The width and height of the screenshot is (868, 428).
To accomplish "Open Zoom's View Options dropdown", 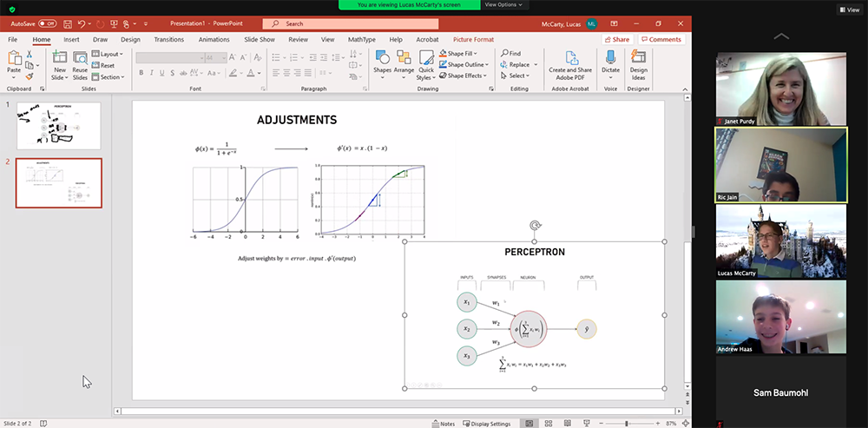I will pyautogui.click(x=503, y=4).
